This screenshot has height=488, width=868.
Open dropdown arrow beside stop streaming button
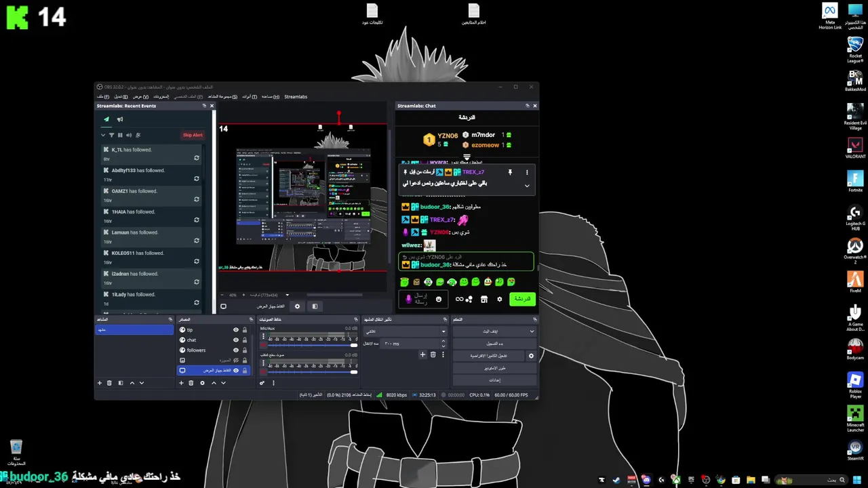tap(532, 331)
